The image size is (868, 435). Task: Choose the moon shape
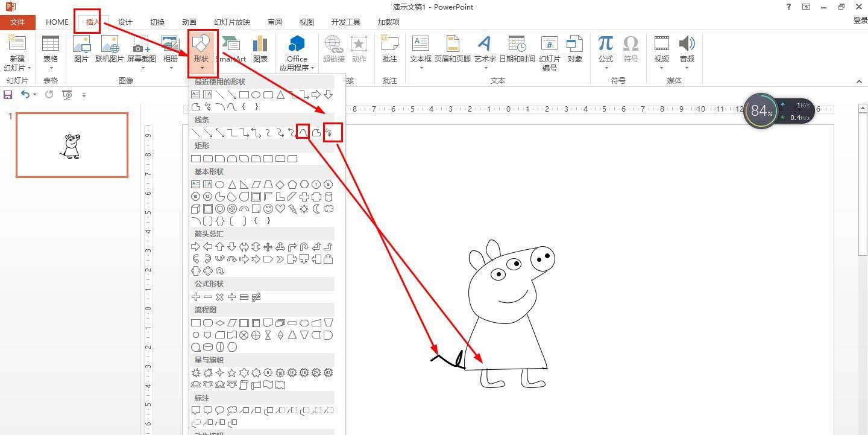[x=316, y=209]
